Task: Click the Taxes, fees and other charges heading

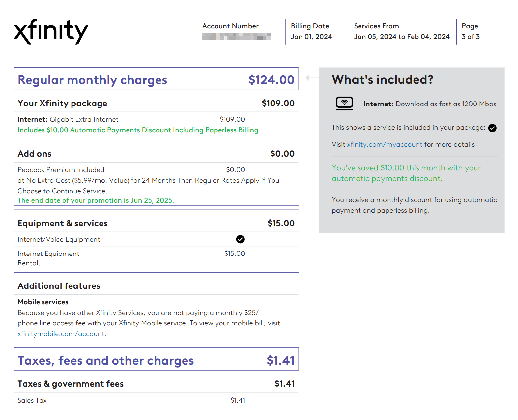Action: 106,361
